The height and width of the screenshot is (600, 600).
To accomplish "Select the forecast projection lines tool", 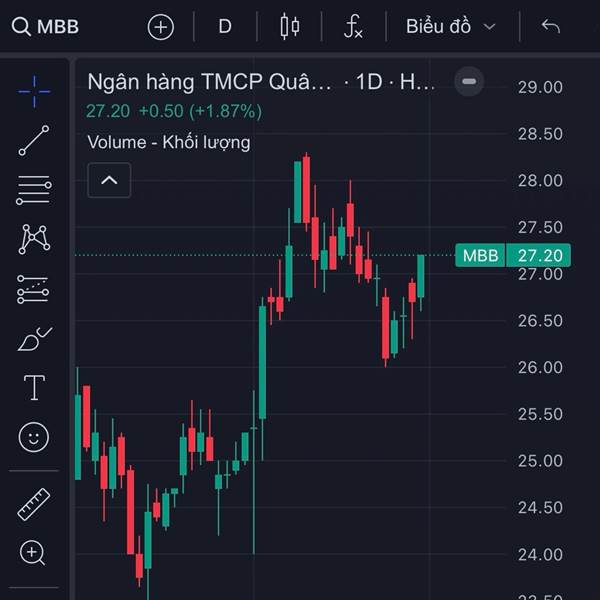I will (33, 289).
